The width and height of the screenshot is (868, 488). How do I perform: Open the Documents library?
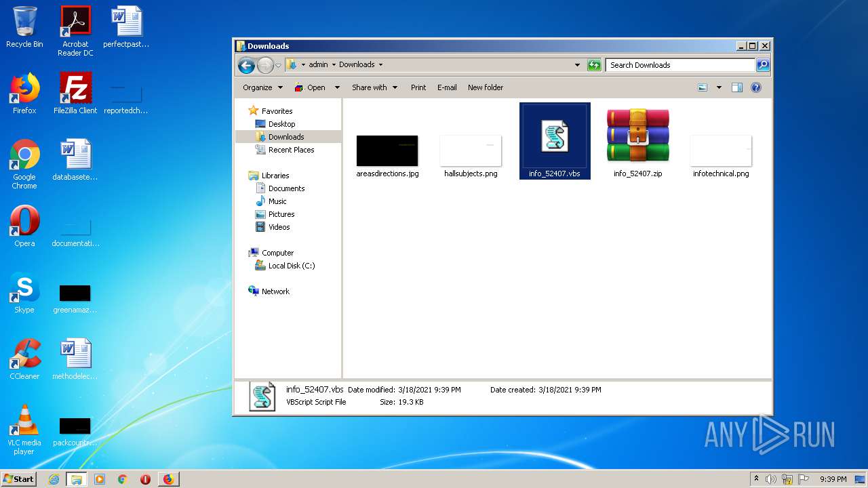pyautogui.click(x=286, y=188)
